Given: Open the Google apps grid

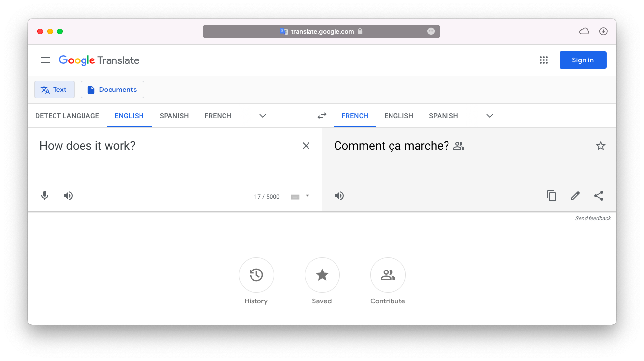Looking at the screenshot, I should pos(544,60).
